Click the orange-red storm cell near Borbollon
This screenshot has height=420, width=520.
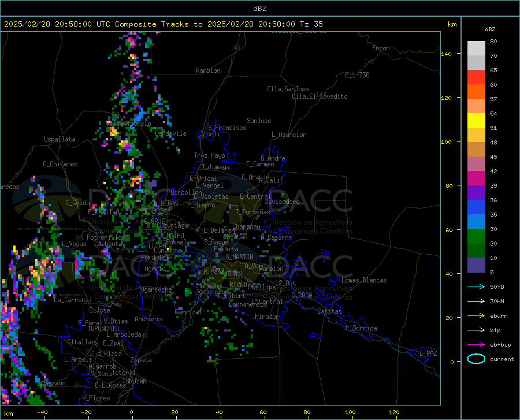pos(136,181)
